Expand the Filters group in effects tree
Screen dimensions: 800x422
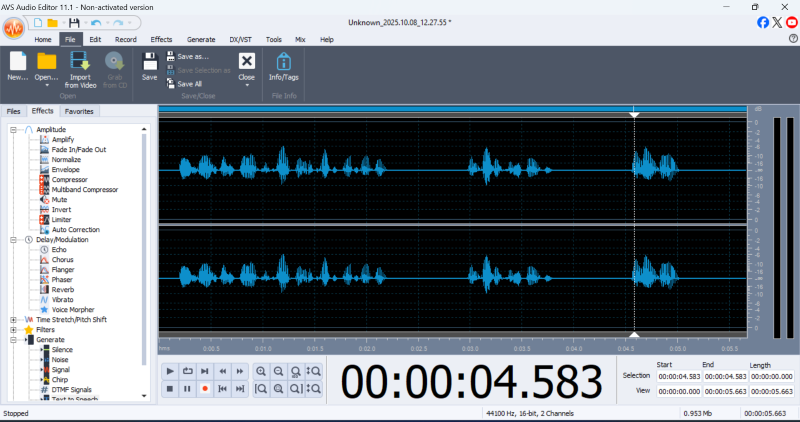pos(13,329)
